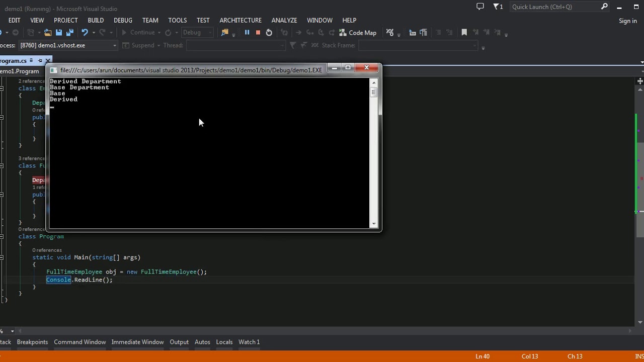The width and height of the screenshot is (644, 362).
Task: Open the Process dropdown showing demo1.vshost.exe
Action: point(68,45)
